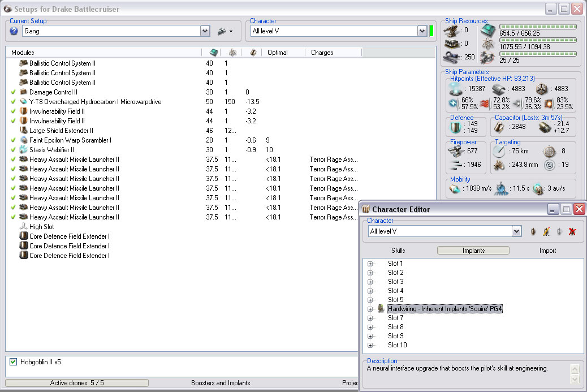Toggle the last Heavy Assault Missile Launcher checkmark
This screenshot has width=587, height=392.
point(13,217)
